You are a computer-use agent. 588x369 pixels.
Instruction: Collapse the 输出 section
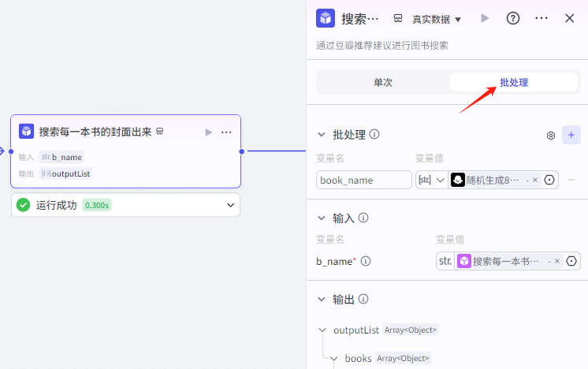(322, 300)
